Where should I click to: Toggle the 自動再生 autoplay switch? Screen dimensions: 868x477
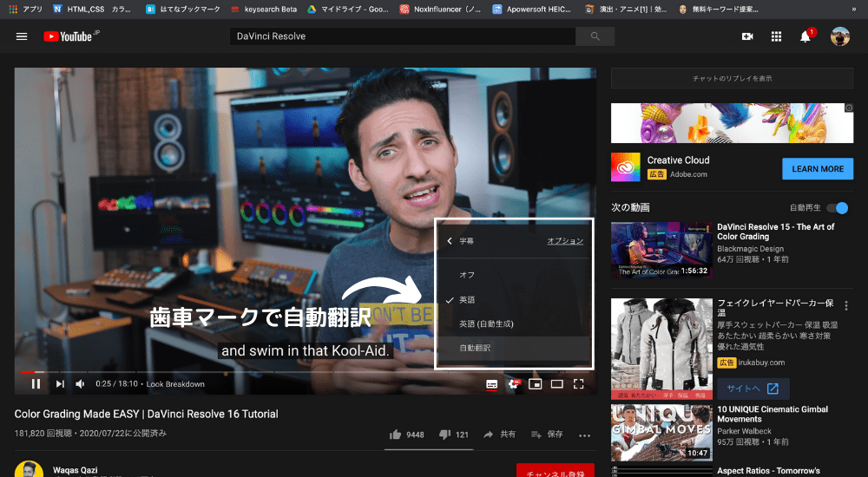click(x=837, y=208)
